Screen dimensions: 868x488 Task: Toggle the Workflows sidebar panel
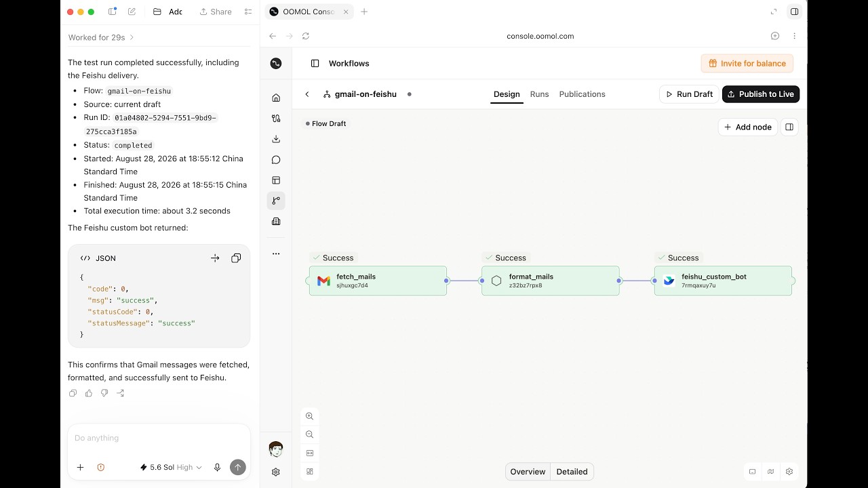tap(315, 63)
